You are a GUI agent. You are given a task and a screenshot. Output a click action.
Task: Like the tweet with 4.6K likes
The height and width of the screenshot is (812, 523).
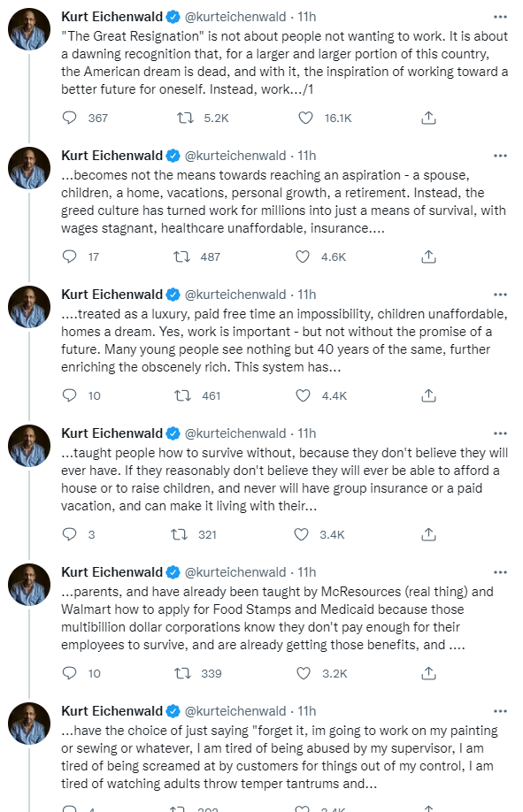pyautogui.click(x=303, y=257)
